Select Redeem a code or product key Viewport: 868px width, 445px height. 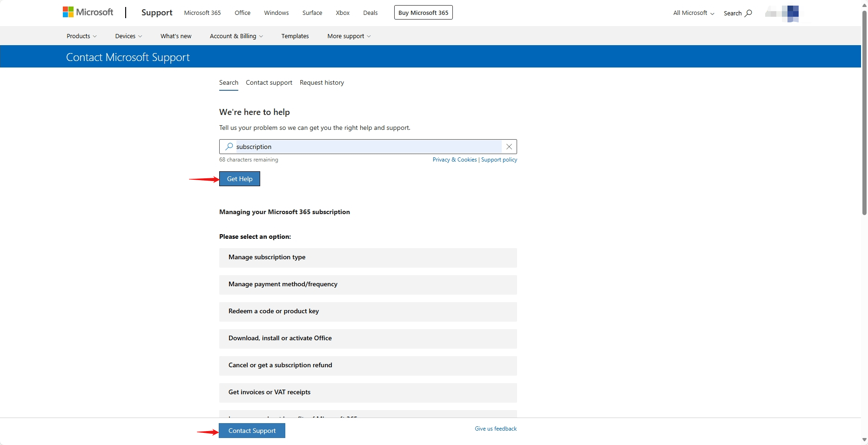point(368,311)
